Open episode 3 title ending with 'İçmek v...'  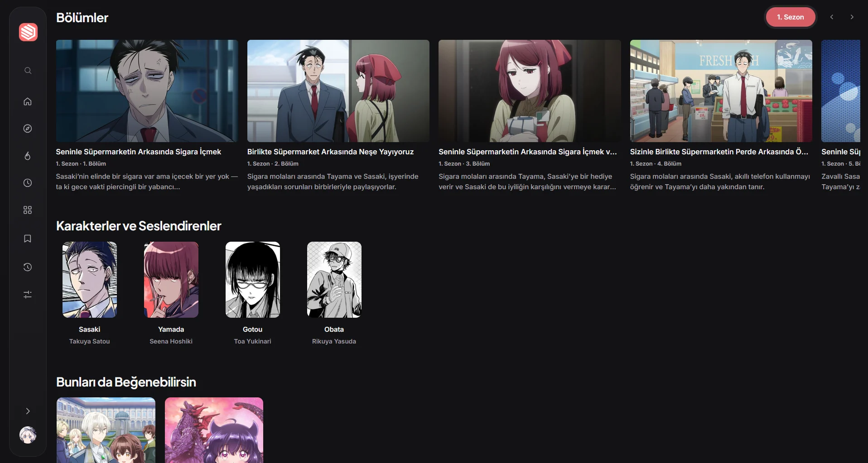coord(528,152)
